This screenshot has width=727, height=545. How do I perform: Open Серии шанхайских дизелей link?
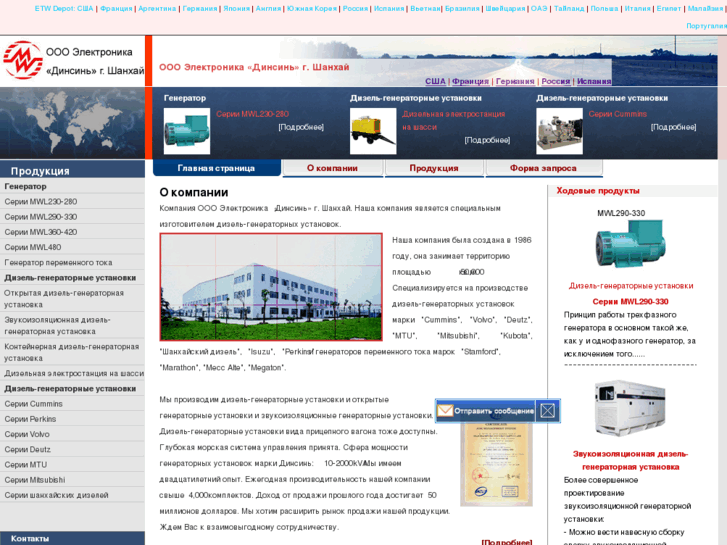point(56,495)
